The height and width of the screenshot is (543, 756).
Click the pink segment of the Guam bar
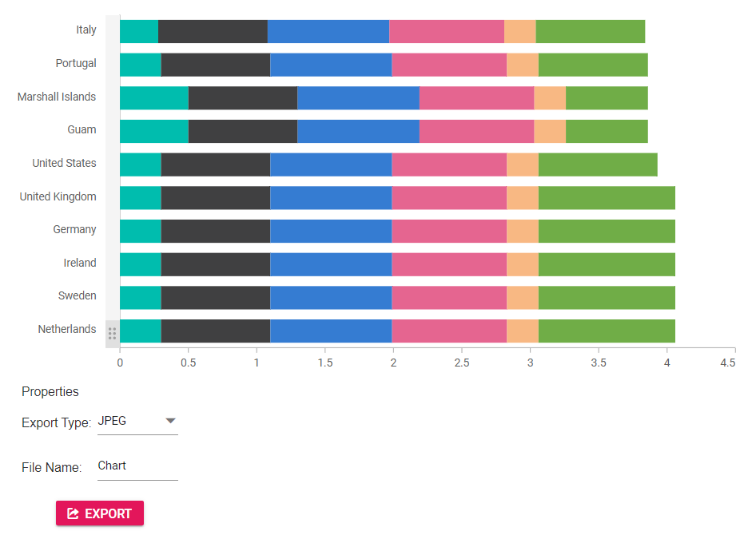click(x=476, y=131)
